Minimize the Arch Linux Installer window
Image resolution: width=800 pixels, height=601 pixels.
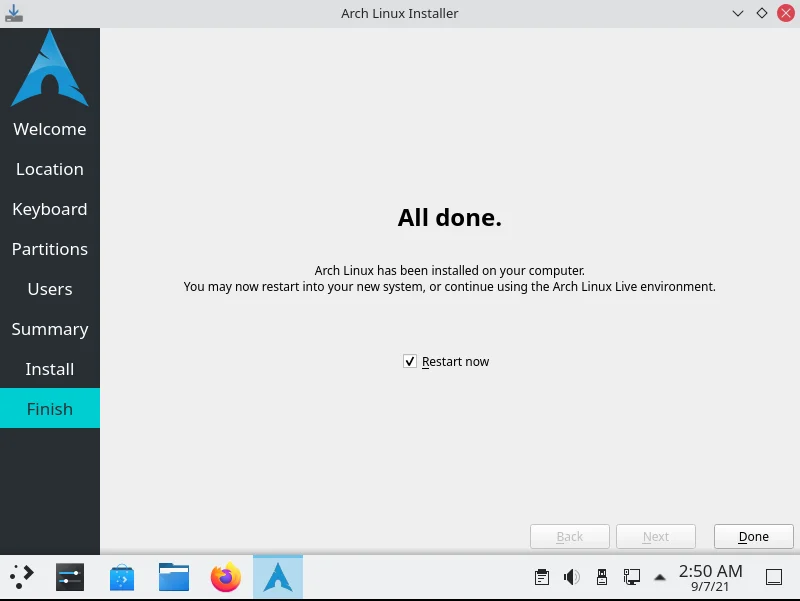point(738,13)
